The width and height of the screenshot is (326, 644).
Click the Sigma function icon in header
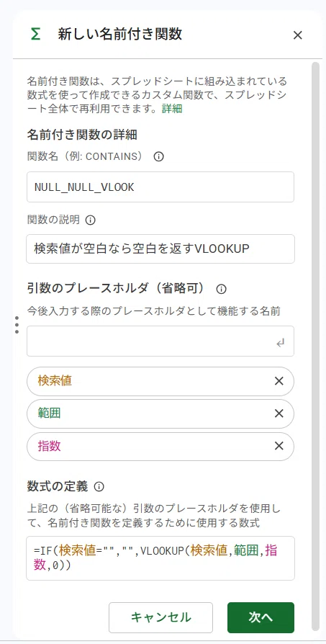(36, 35)
